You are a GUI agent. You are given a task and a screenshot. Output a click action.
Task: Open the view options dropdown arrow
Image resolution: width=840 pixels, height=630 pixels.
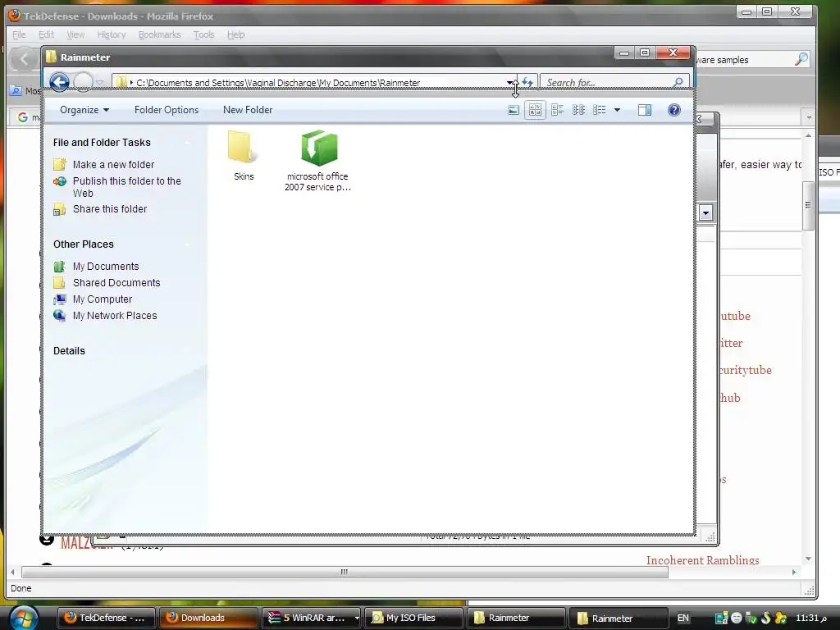[617, 111]
